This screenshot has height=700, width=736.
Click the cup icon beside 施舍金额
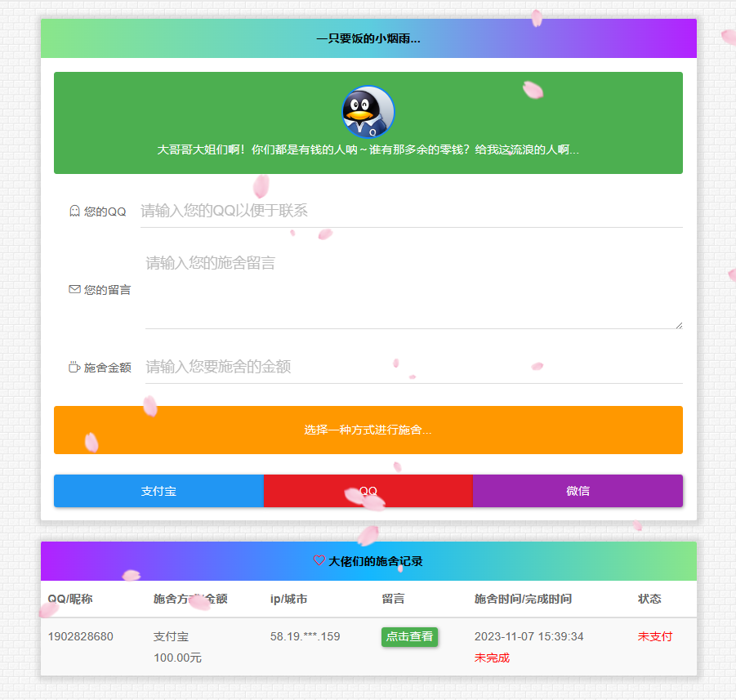[x=74, y=367]
